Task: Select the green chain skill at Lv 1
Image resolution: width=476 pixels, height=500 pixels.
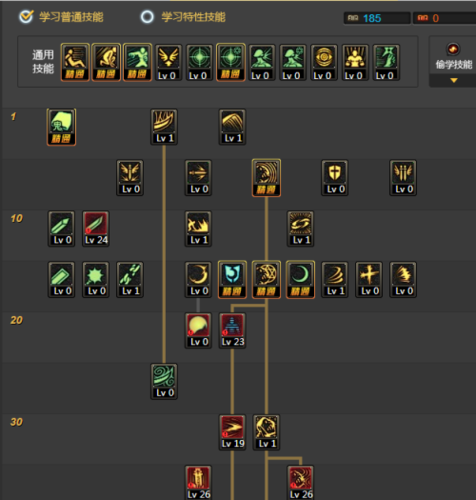Action: [x=130, y=280]
